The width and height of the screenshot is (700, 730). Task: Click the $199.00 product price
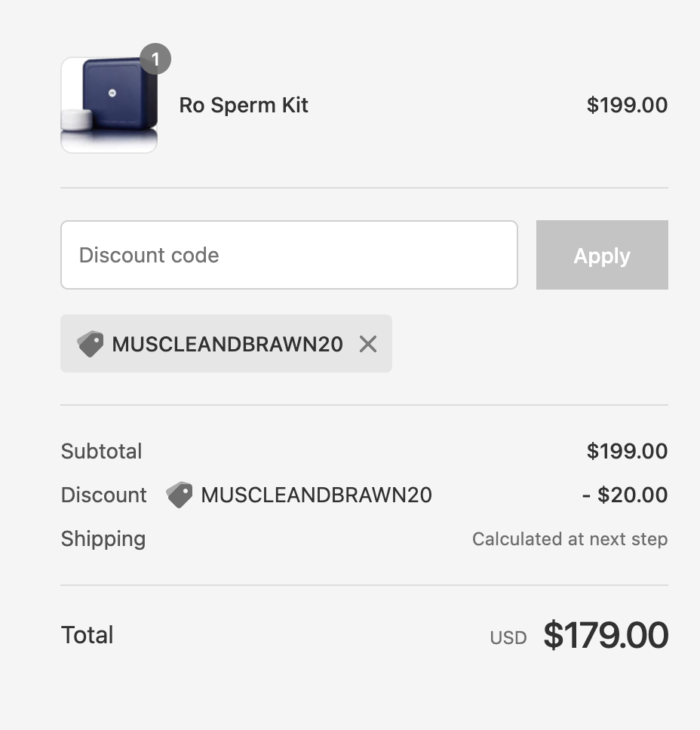(627, 105)
